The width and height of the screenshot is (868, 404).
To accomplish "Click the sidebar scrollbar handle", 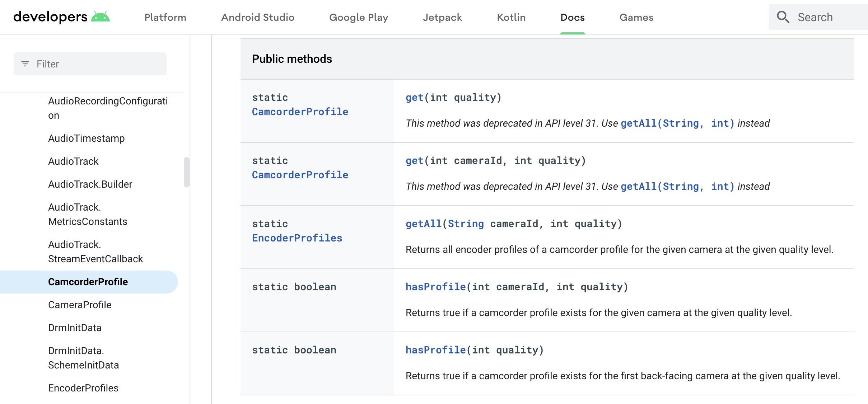I will pos(186,172).
